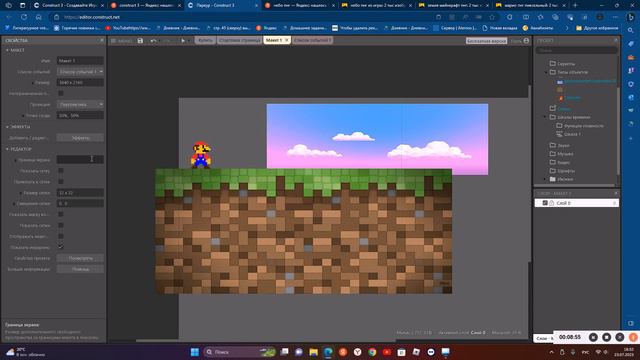Click the project search field
The width and height of the screenshot is (640, 360).
coord(576,51)
